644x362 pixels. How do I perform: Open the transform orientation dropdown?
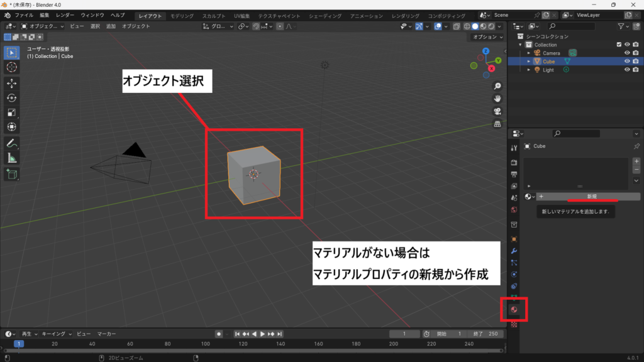(218, 26)
